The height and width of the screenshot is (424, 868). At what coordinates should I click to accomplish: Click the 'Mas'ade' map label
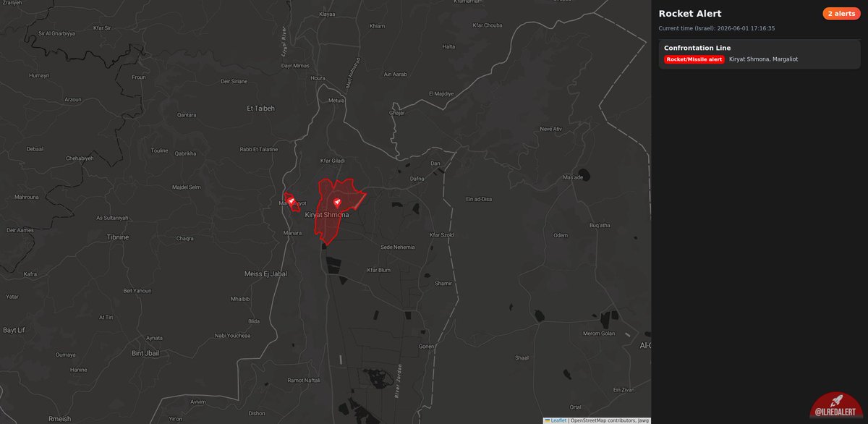click(x=573, y=177)
